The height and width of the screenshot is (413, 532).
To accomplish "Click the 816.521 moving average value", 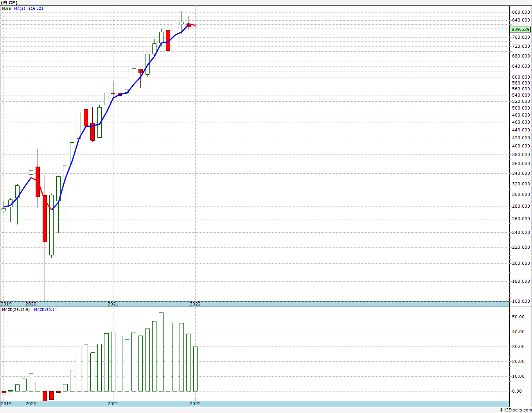I will tap(36, 9).
